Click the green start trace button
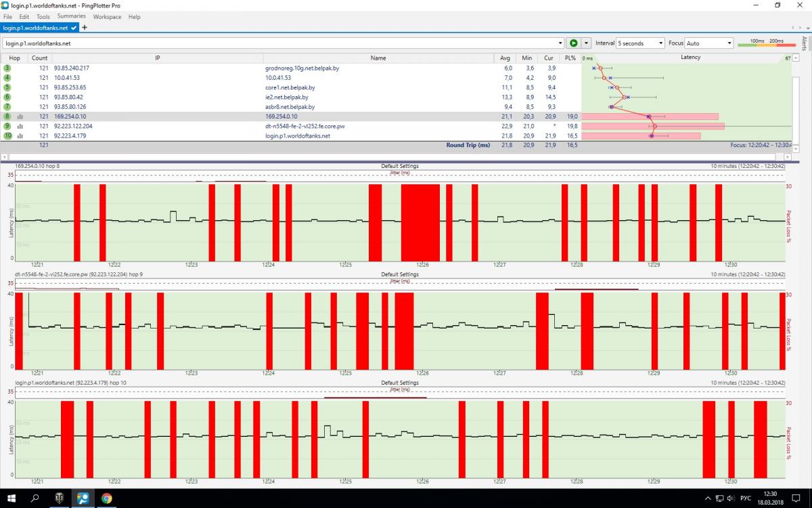 [574, 43]
